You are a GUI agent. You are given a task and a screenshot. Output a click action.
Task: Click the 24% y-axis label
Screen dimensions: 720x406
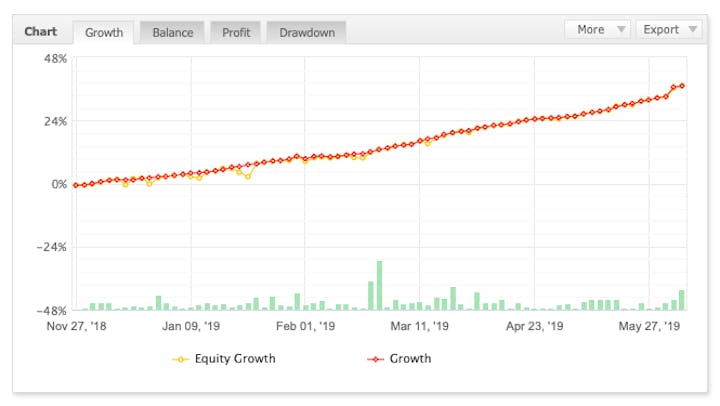[x=56, y=122]
